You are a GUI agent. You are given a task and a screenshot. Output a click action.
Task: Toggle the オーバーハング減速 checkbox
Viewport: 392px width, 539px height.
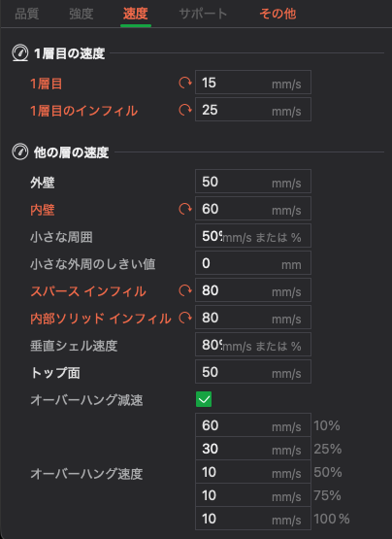pyautogui.click(x=204, y=399)
